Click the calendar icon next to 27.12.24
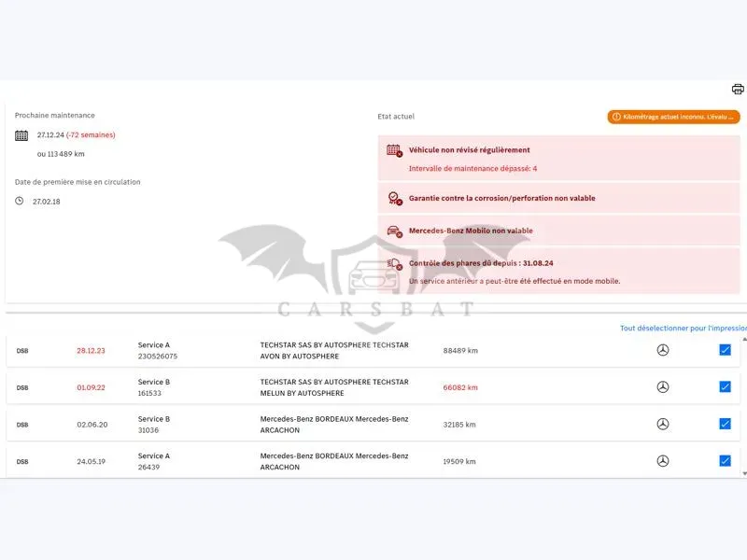 [x=21, y=135]
